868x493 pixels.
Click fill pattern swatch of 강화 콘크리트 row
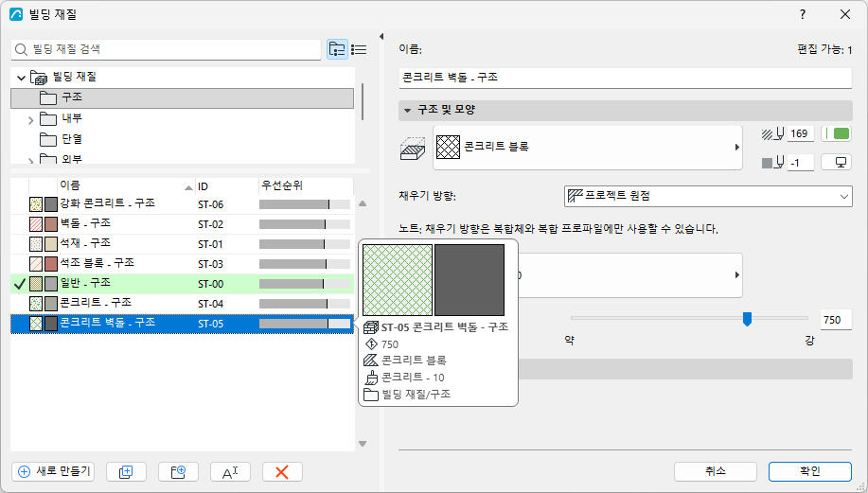click(36, 204)
